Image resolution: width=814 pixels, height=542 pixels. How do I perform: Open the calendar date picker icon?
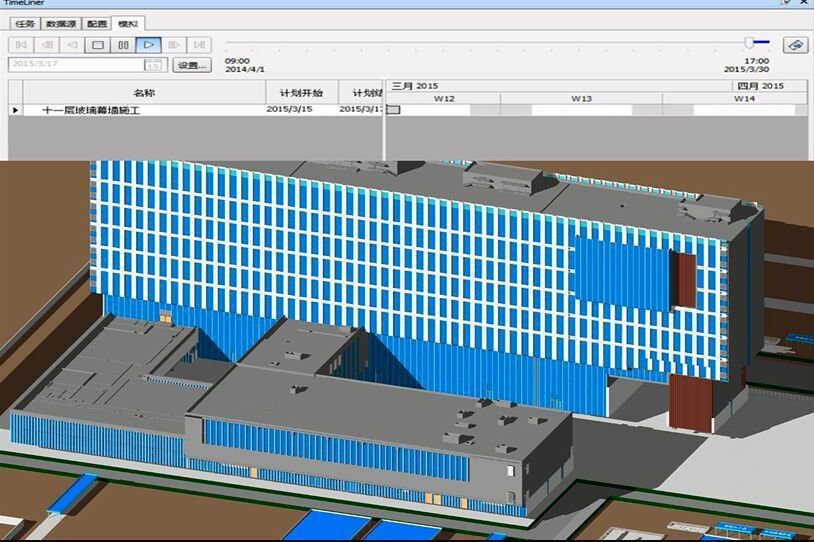(x=153, y=65)
